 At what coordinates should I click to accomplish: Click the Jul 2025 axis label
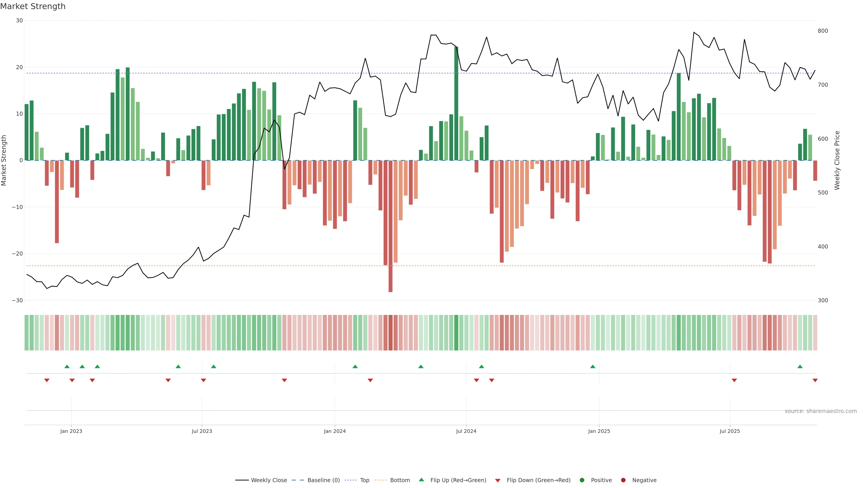(729, 431)
